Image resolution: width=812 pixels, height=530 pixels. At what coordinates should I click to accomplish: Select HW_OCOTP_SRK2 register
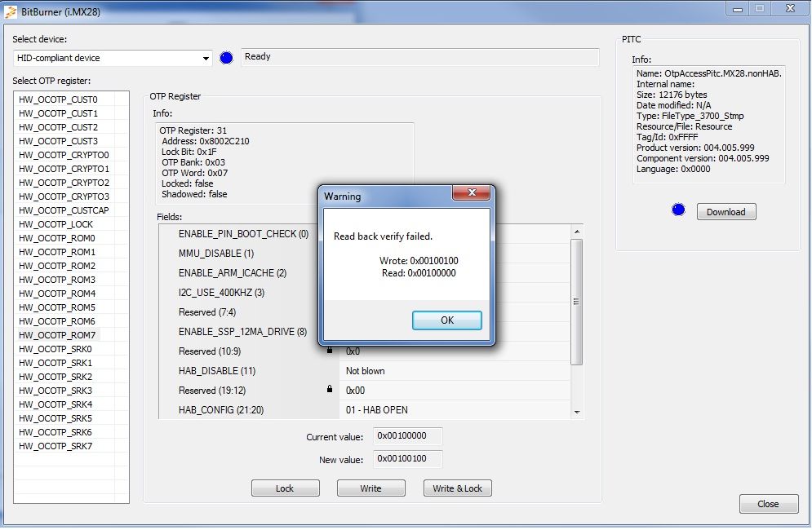[55, 377]
